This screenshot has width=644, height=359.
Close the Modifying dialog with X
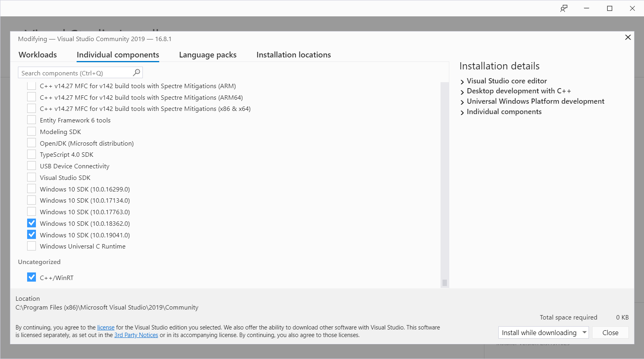point(628,37)
